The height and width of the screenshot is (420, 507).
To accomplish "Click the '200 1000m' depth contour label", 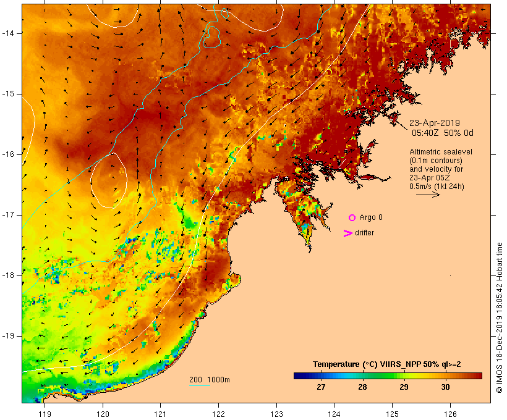I will point(210,380).
